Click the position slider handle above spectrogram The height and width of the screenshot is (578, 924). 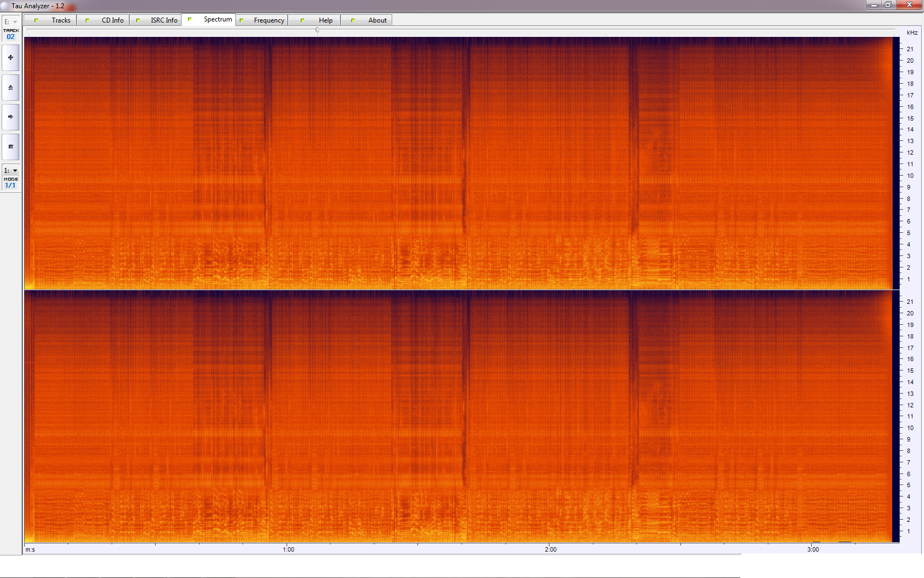(317, 30)
